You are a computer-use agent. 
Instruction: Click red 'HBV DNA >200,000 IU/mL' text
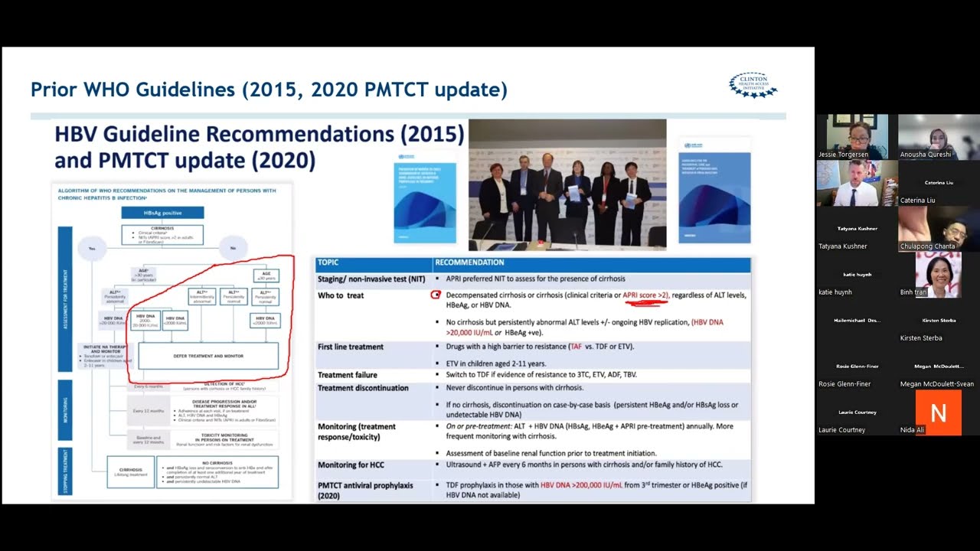581,485
